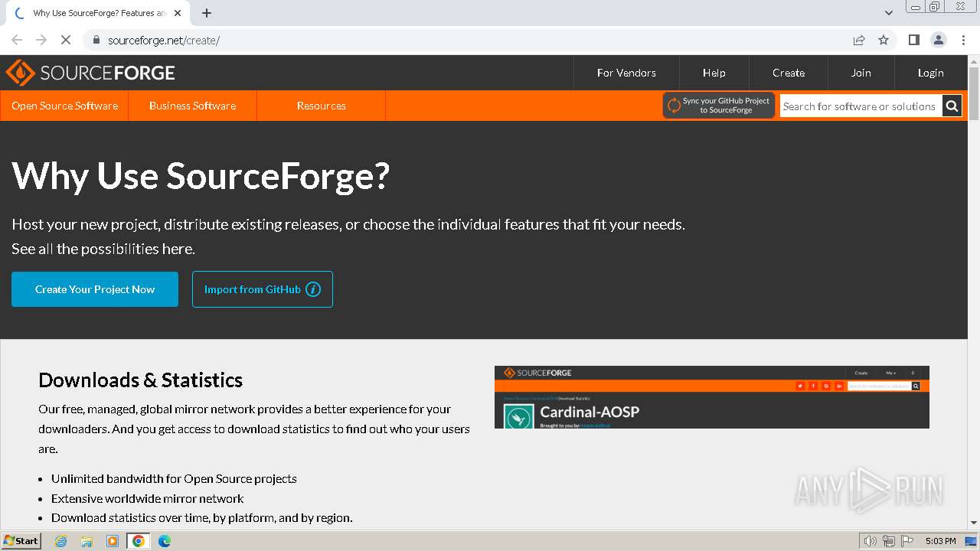Click the taskbar clock showing 5:03 PM
Image resolution: width=980 pixels, height=551 pixels.
tap(940, 541)
